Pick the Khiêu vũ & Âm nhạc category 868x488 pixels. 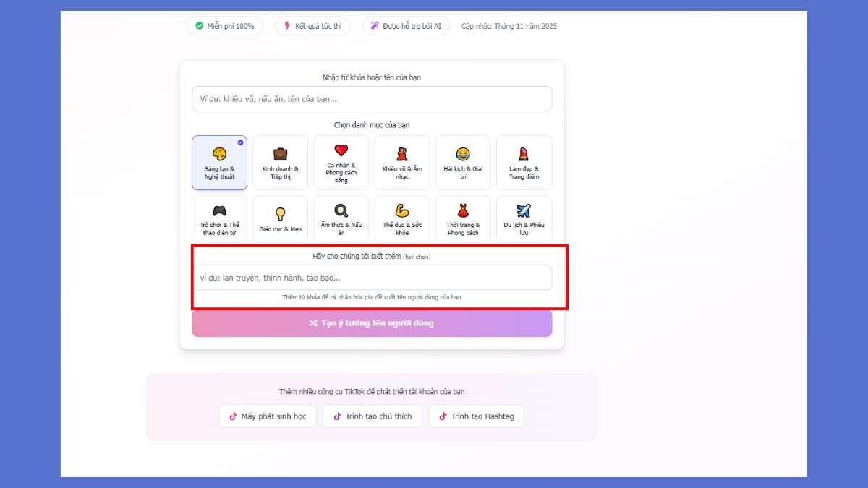coord(402,163)
